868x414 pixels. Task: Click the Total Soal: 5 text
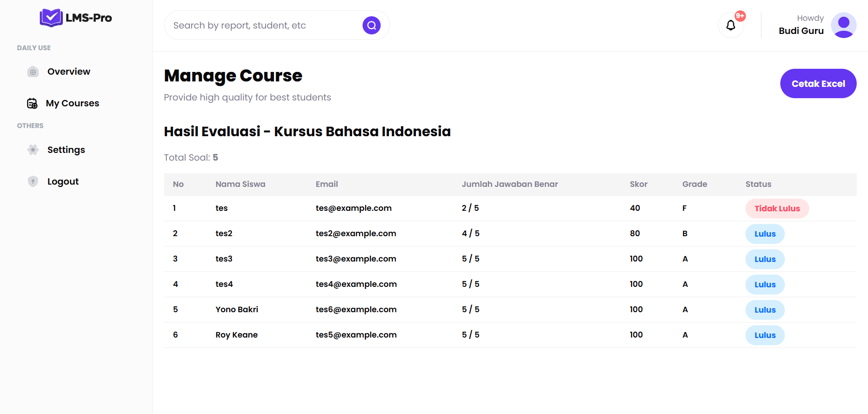point(191,157)
